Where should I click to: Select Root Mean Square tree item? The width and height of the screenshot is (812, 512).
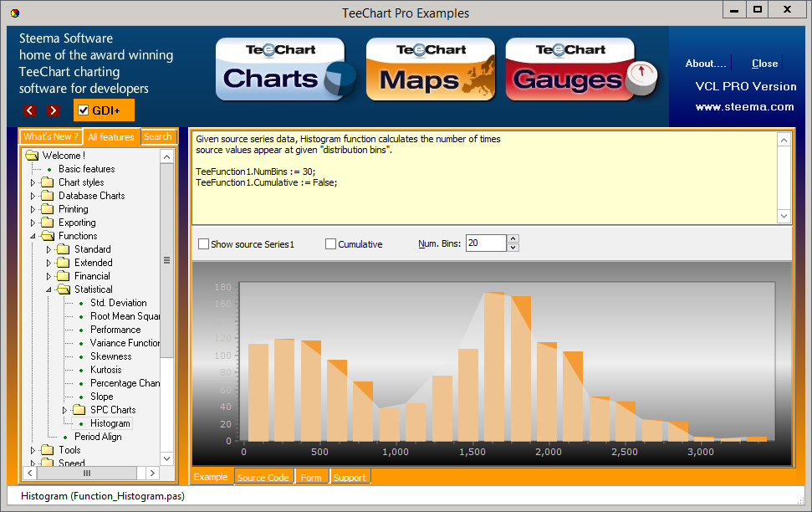coord(125,316)
